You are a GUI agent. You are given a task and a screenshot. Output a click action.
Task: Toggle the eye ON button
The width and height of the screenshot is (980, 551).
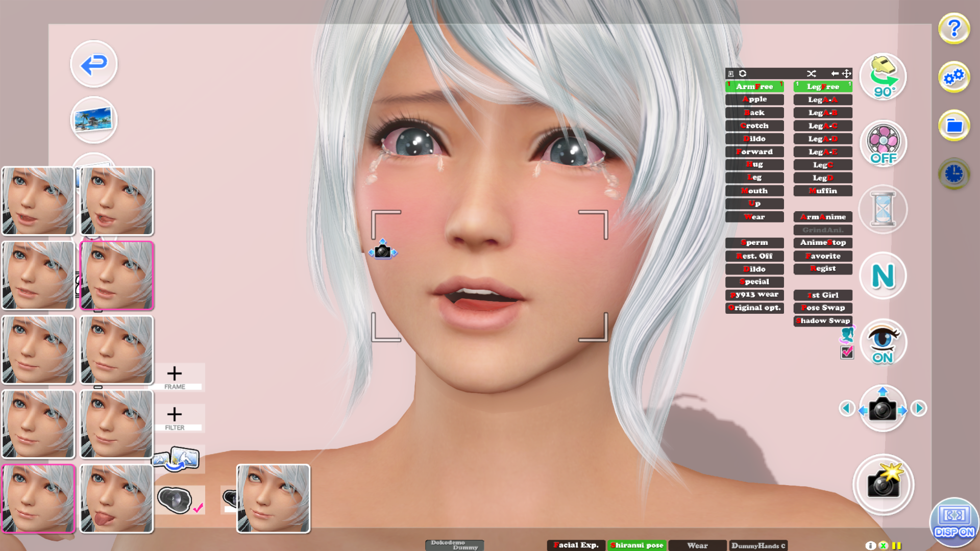(883, 342)
